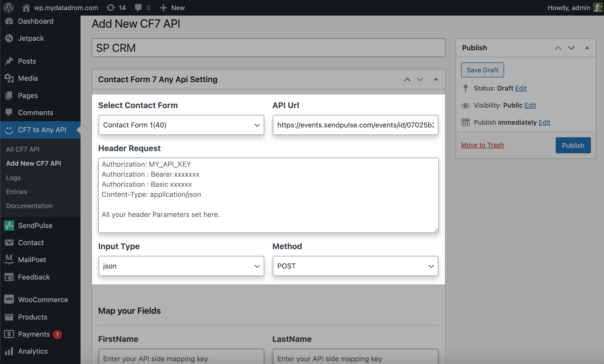Edit the Draft status
This screenshot has height=364, width=604.
coord(521,88)
